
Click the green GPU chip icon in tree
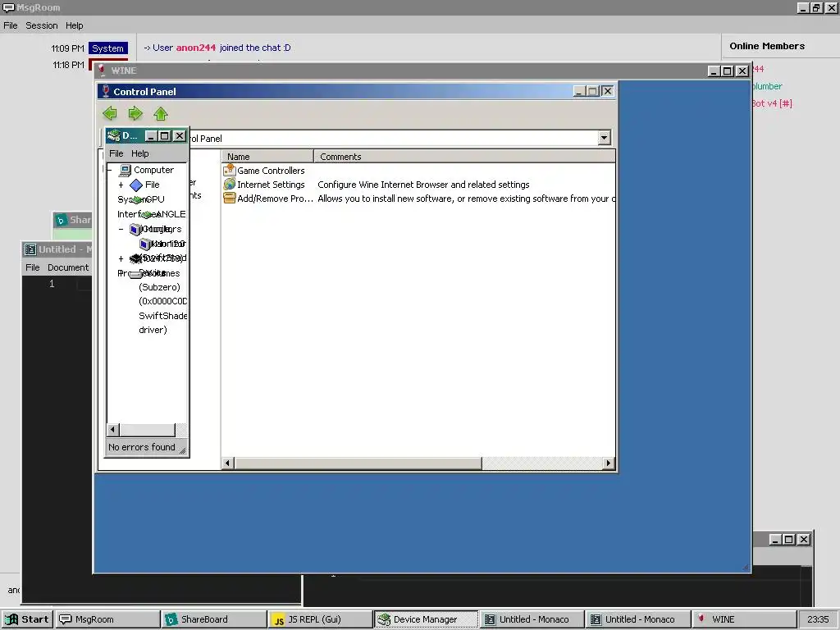137,199
